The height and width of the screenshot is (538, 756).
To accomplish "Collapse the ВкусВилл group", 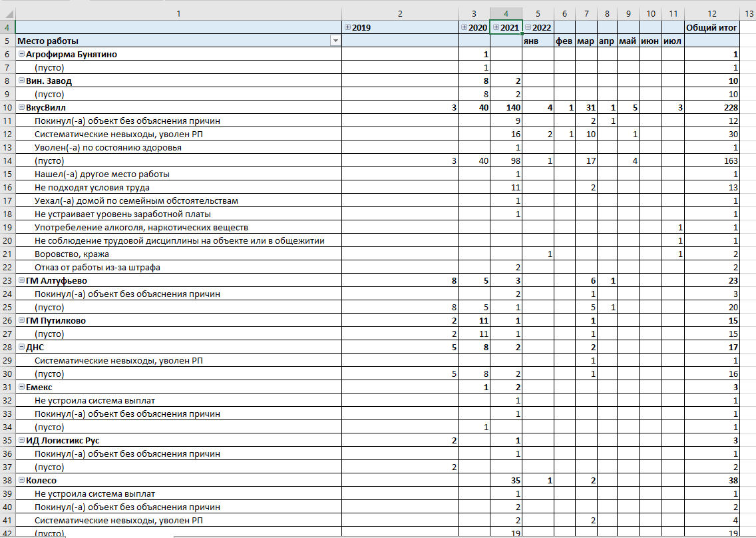I will click(21, 107).
